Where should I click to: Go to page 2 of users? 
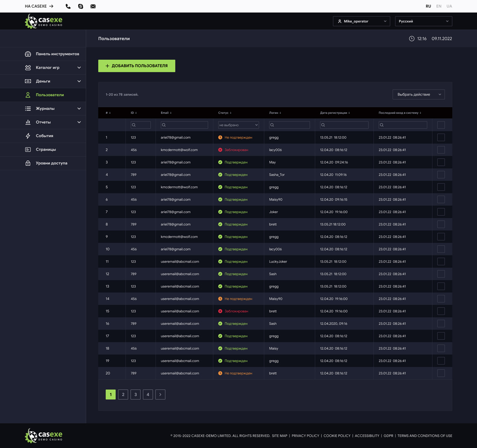123,395
